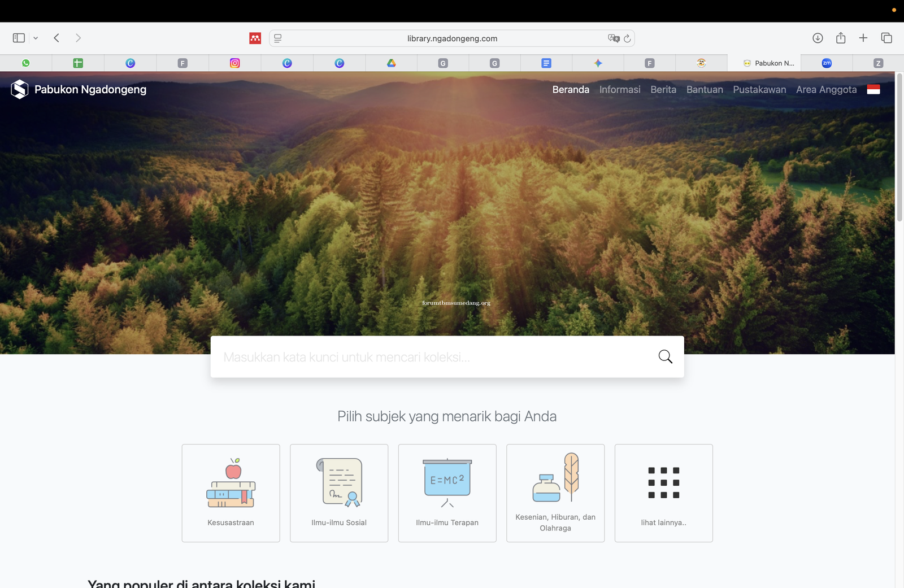
Task: Click the page vertical scrollbar
Action: (x=899, y=148)
